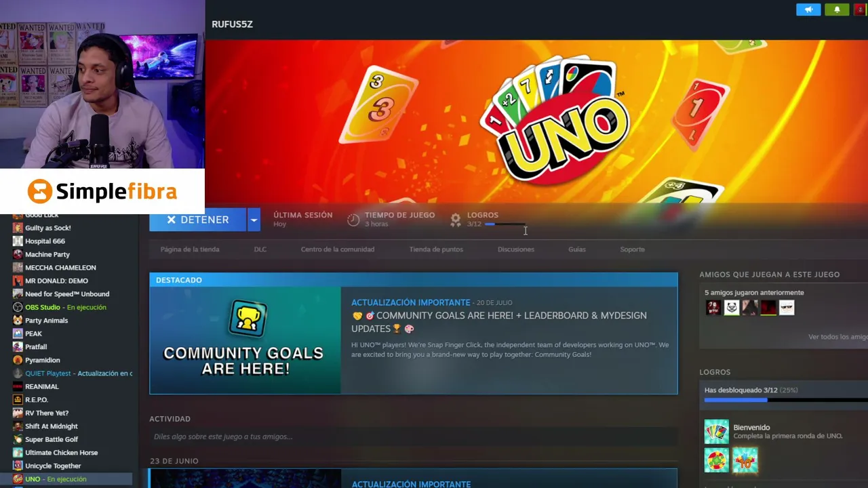The height and width of the screenshot is (488, 868).
Task: Open the DLC tab
Action: click(x=260, y=249)
